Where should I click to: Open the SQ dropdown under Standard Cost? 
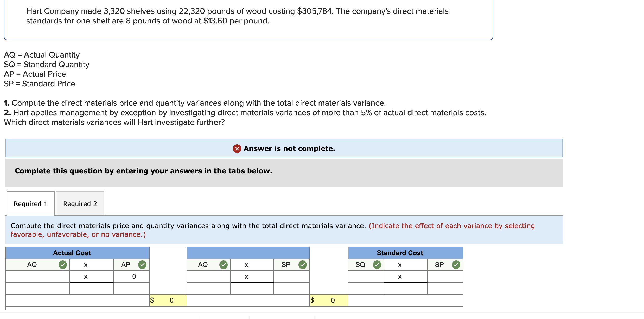point(360,265)
